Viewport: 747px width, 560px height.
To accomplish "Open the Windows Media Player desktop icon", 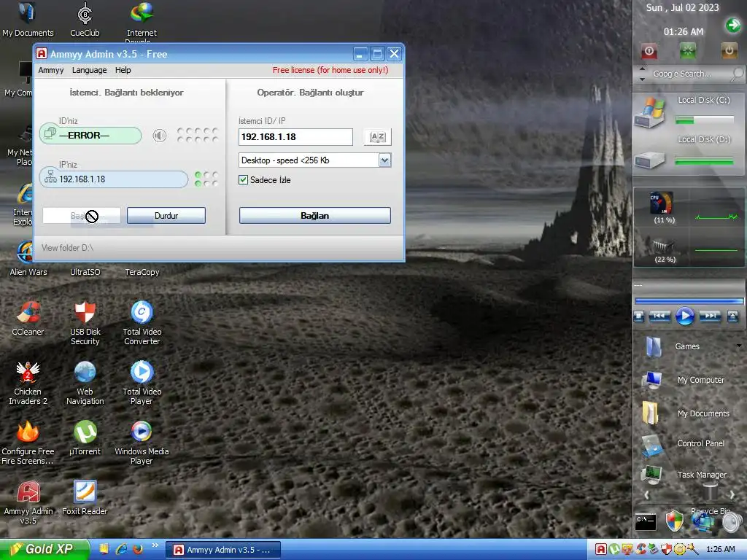I will pyautogui.click(x=142, y=443).
